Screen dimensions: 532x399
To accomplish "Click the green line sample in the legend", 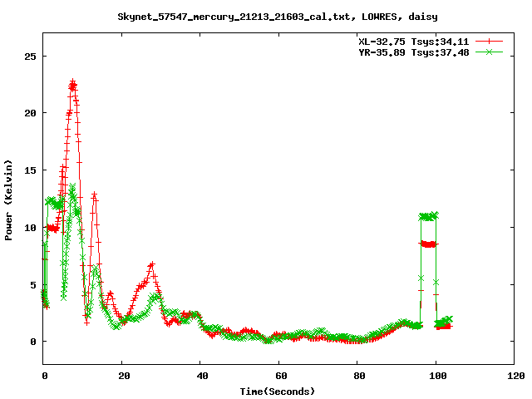I will (x=489, y=52).
